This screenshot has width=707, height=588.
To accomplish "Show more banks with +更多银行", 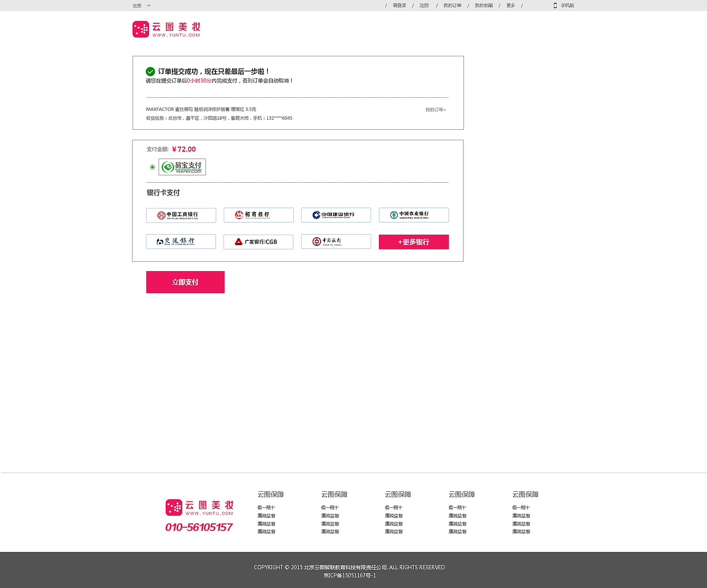I will point(414,242).
